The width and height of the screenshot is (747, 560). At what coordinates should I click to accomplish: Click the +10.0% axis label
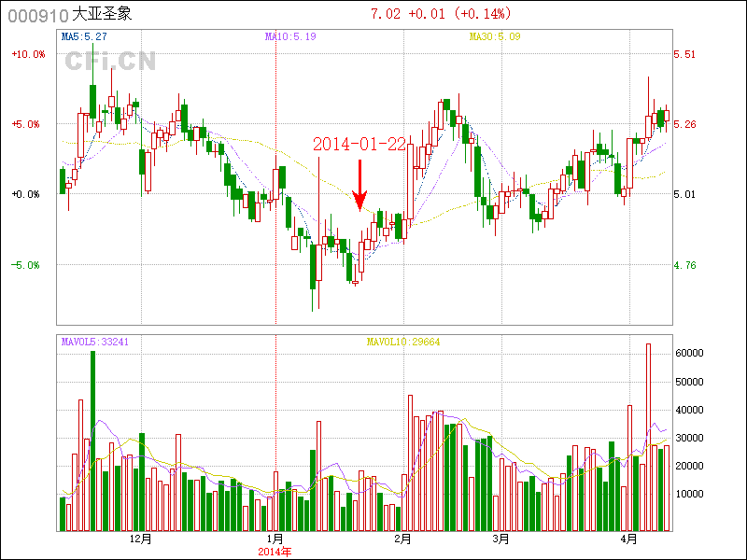pos(28,54)
